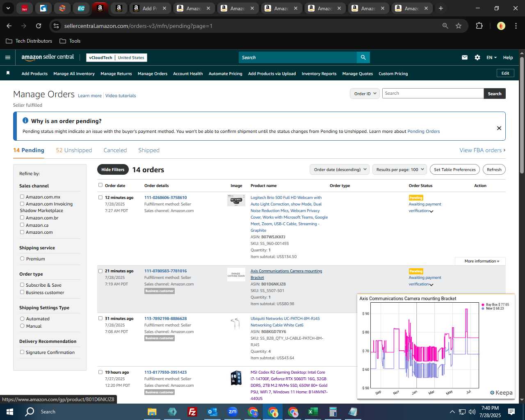Open Zoom from taskbar
The image size is (525, 420).
[x=233, y=412]
